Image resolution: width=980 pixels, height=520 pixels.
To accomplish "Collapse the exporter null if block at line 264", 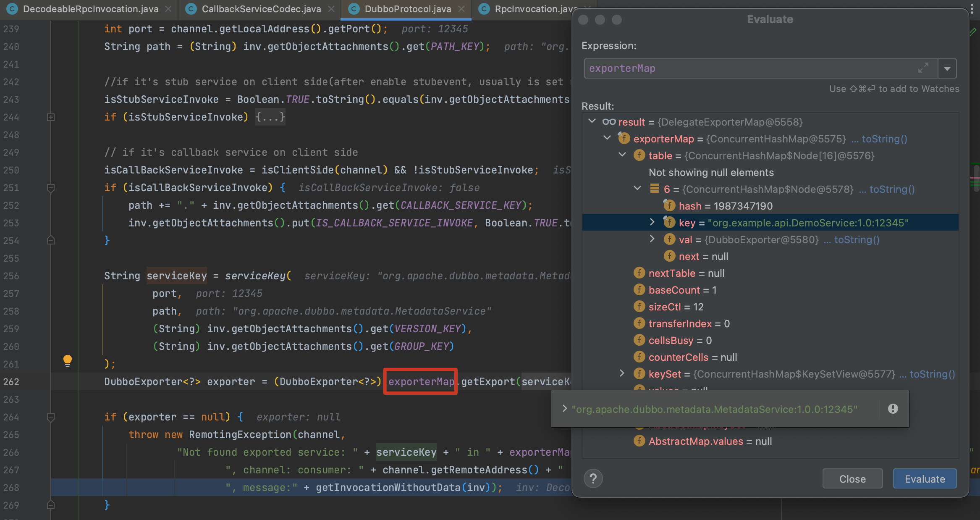I will (x=51, y=417).
